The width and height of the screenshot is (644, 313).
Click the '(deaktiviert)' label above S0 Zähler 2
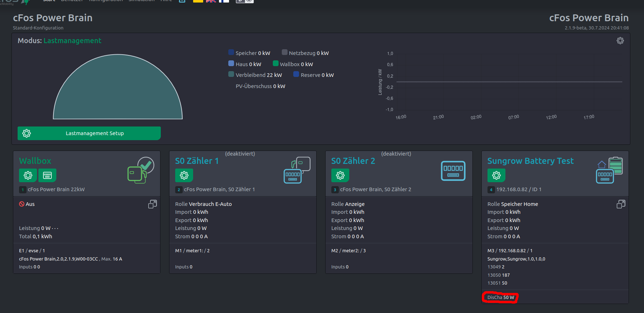(396, 154)
